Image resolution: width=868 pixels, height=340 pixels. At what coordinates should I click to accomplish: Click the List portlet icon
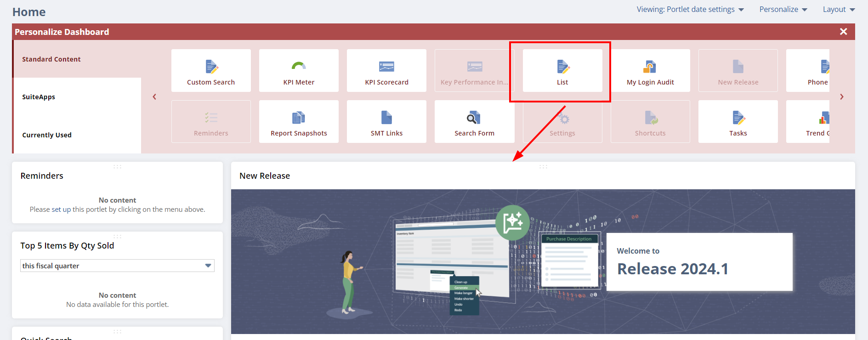(562, 67)
